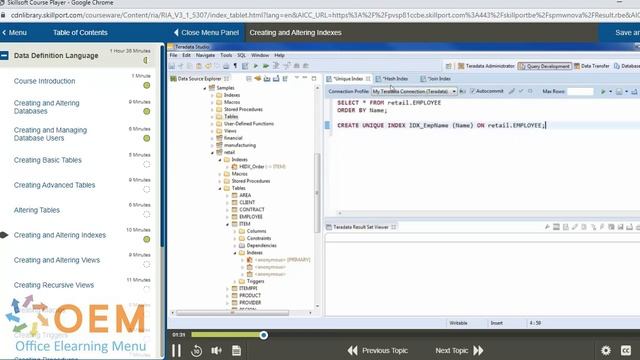Switch to Data Transfer perspective
This screenshot has height=360, width=640.
pyautogui.click(x=592, y=66)
